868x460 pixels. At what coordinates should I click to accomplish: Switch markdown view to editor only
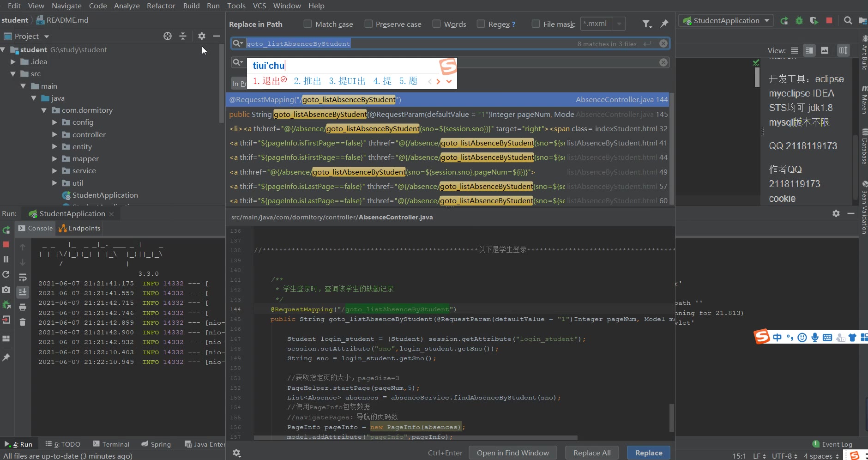coord(794,50)
